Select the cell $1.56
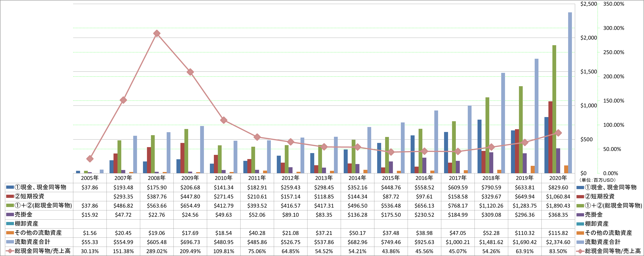644x256 pixels. pos(90,233)
